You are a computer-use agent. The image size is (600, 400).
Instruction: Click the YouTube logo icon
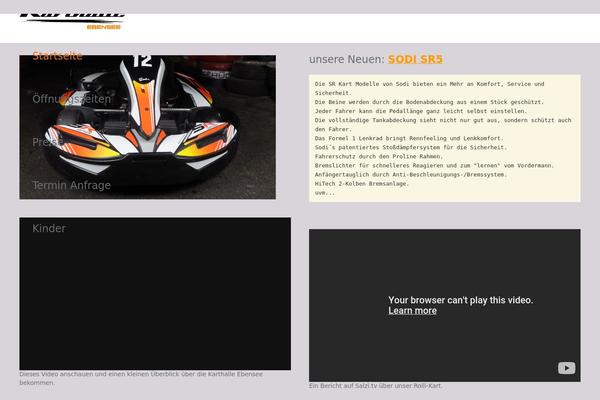(x=566, y=368)
